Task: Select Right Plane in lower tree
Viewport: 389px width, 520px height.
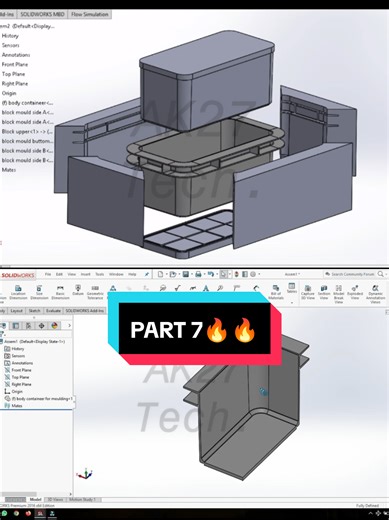Action: (x=18, y=384)
